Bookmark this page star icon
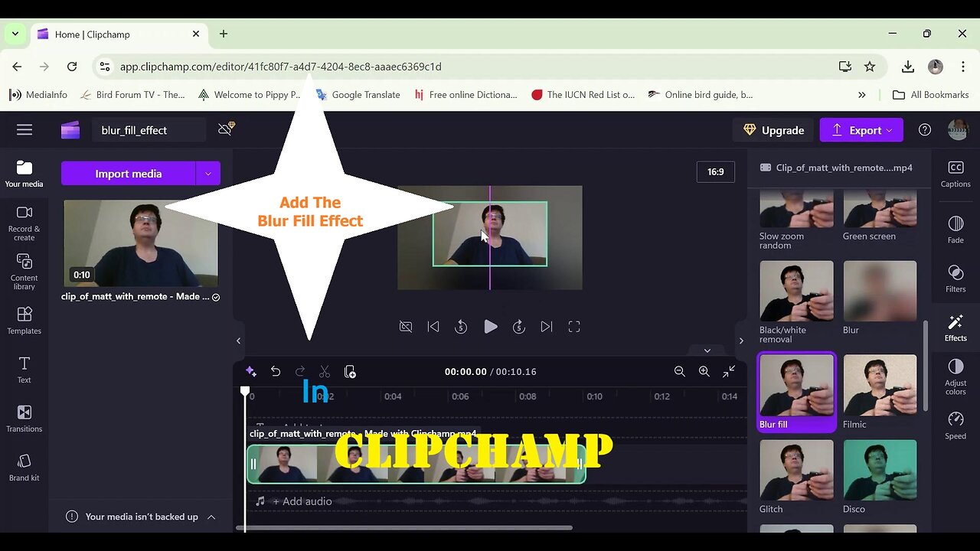Screen dimensions: 980x551 tap(870, 67)
